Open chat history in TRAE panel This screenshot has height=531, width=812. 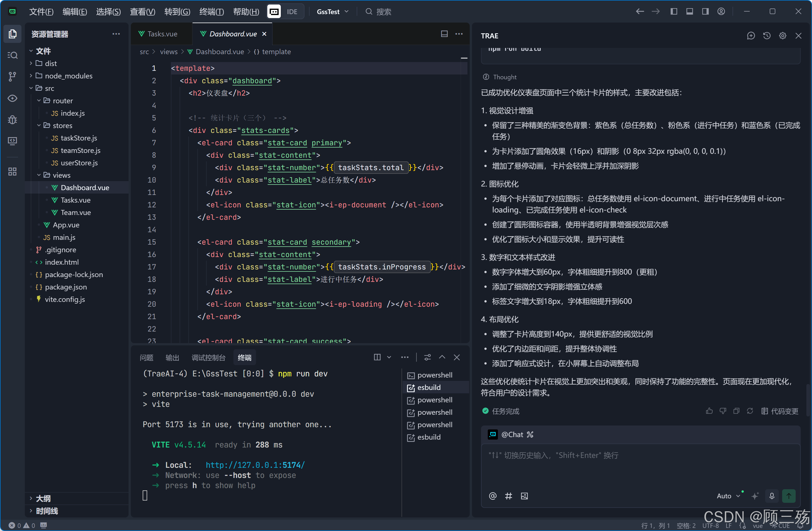point(767,36)
